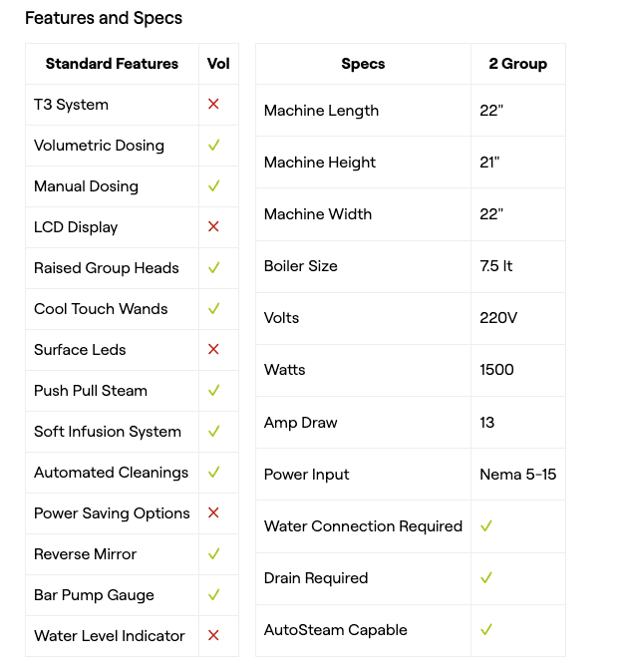Click the Soft Infusion System feature label
627x672 pixels.
108,431
